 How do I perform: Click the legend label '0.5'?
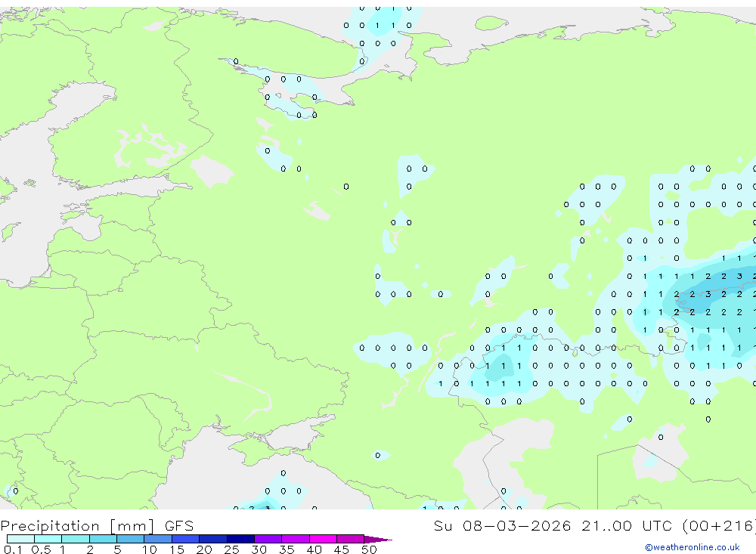(x=41, y=549)
